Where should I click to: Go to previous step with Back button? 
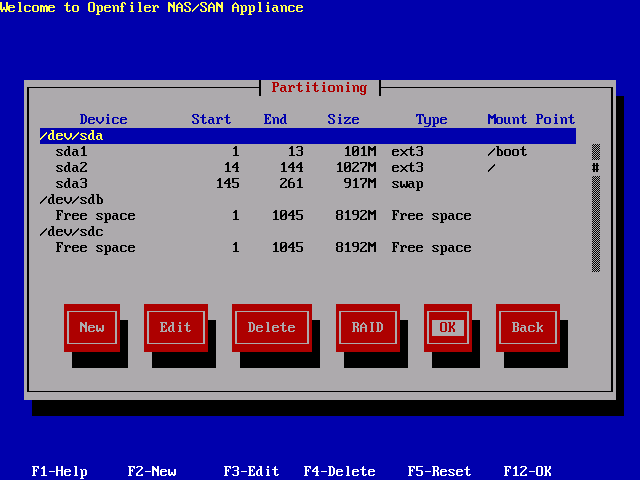pyautogui.click(x=527, y=327)
